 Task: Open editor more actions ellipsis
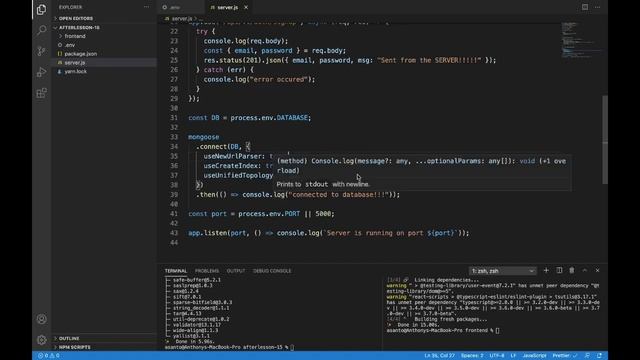click(598, 7)
